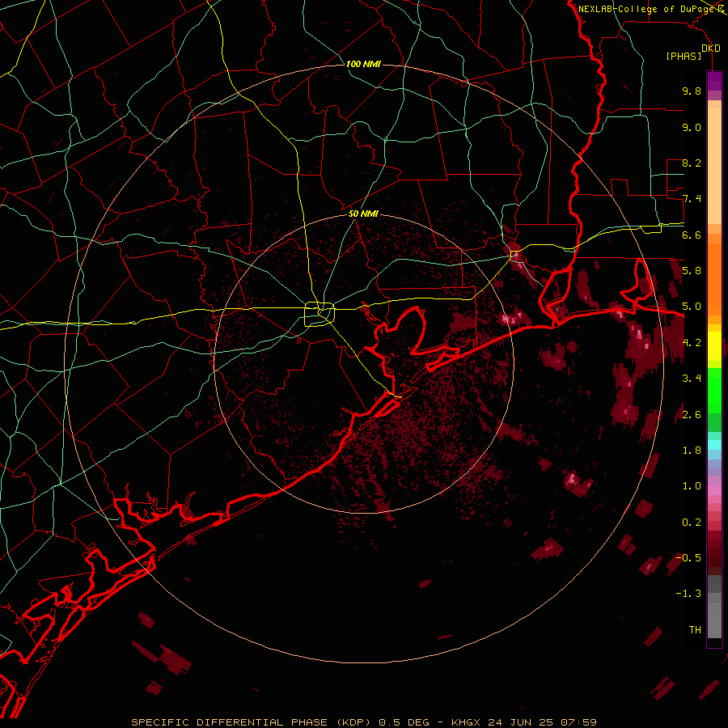Click the [PHAS] legend unit label
Screen dimensions: 728x728
pos(684,57)
